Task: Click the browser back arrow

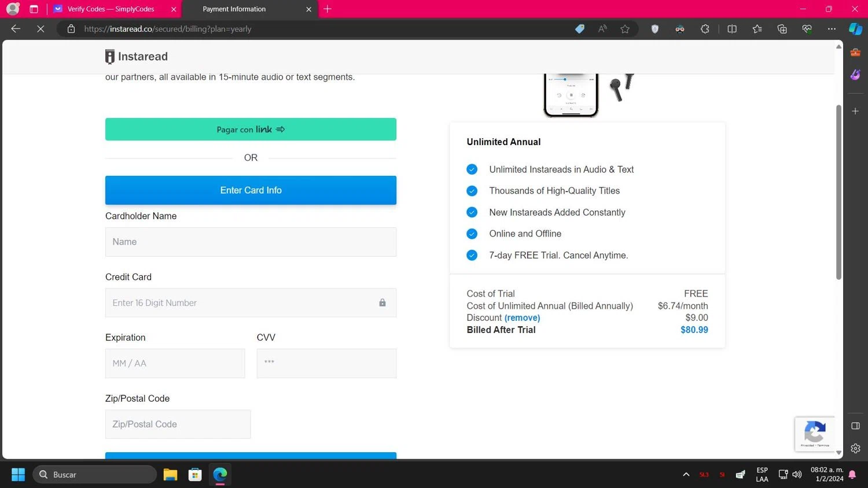Action: [x=16, y=28]
